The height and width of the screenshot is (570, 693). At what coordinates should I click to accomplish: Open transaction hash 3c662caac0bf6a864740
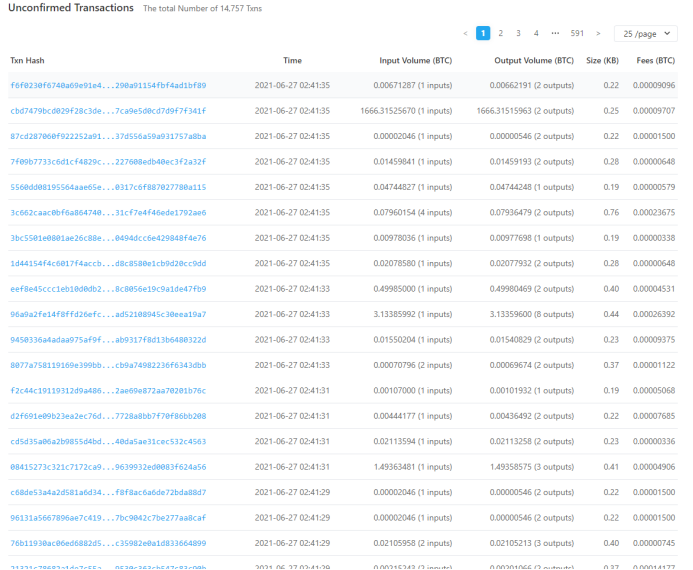click(x=108, y=213)
